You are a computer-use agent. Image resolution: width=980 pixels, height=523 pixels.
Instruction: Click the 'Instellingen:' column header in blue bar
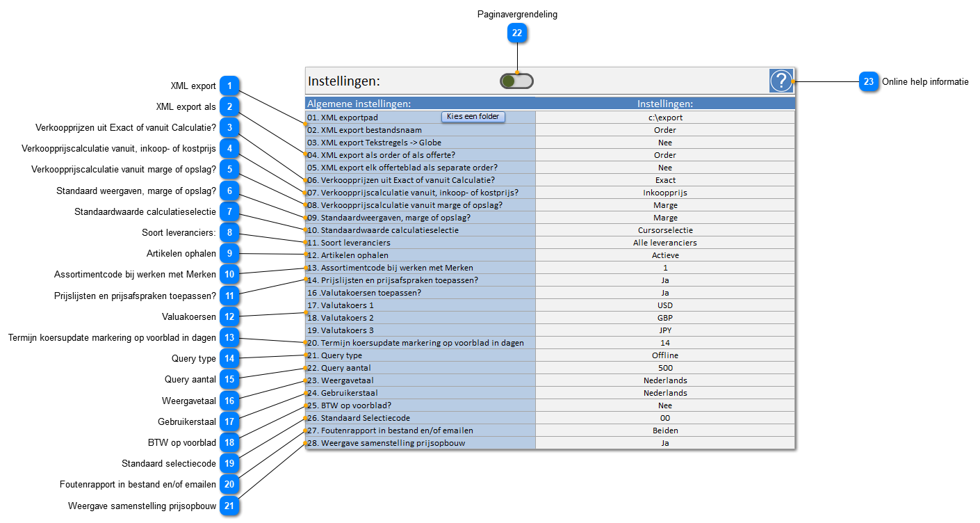pos(665,104)
